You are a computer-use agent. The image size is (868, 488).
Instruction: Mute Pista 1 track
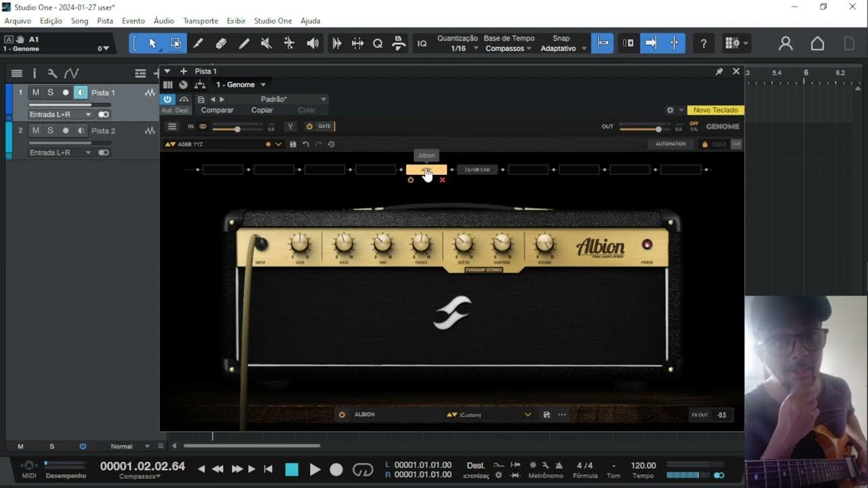tap(36, 92)
